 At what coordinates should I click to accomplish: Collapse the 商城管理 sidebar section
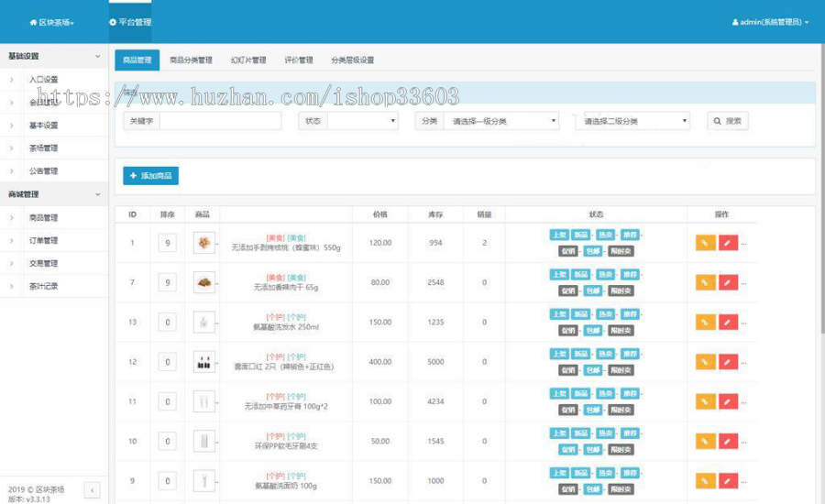[x=54, y=194]
